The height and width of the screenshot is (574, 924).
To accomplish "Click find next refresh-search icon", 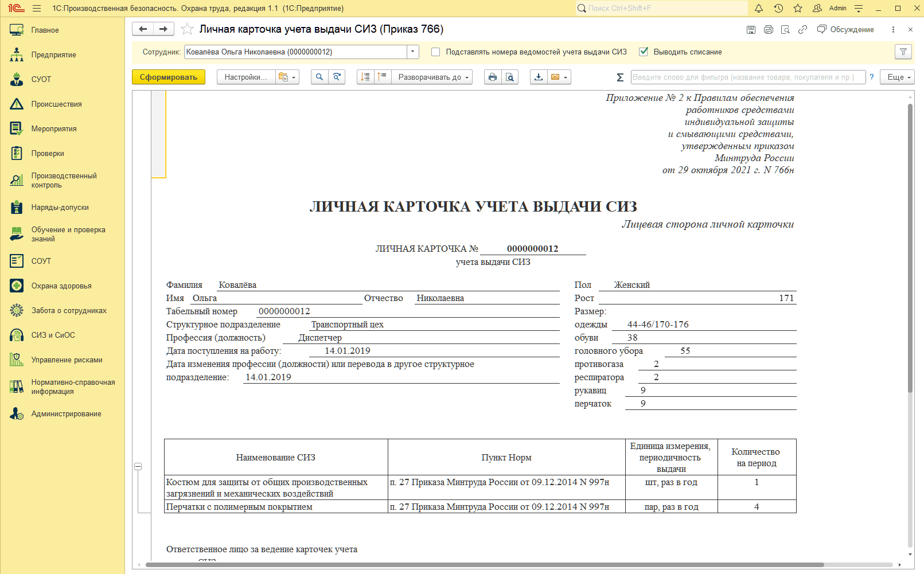I will tap(337, 77).
